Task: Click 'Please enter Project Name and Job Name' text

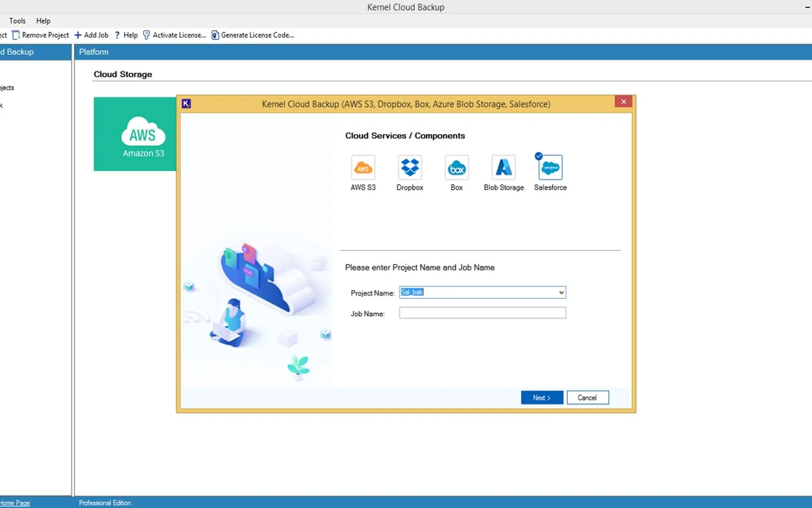Action: [420, 267]
